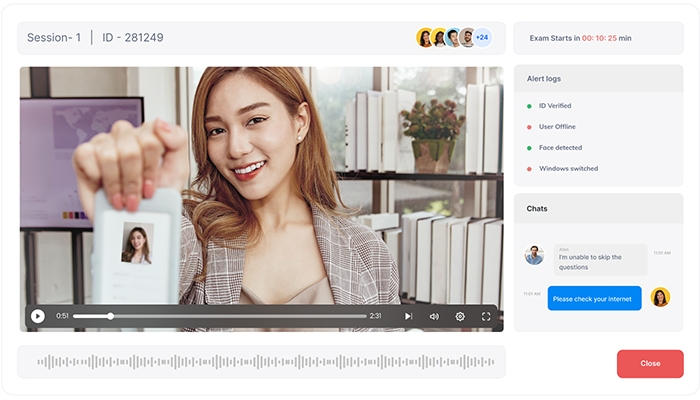Select the User Offline alert entry
Screen dimensions: 700x400
(x=556, y=126)
